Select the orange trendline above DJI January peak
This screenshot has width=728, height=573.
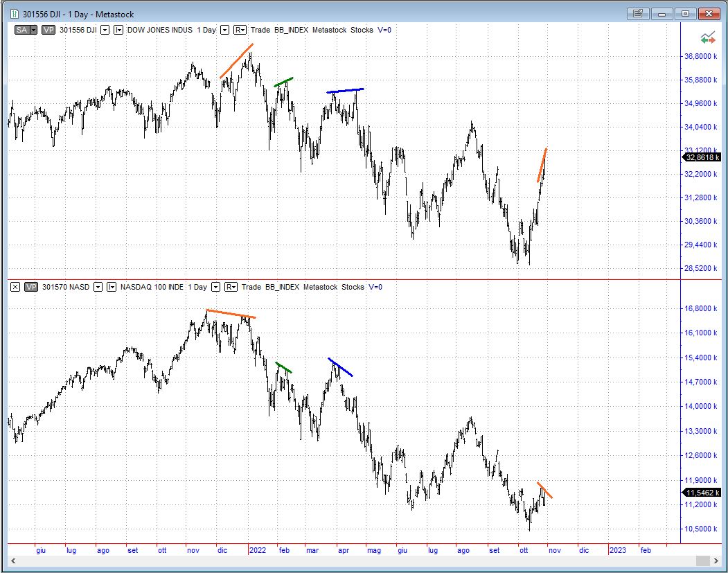pyautogui.click(x=236, y=61)
